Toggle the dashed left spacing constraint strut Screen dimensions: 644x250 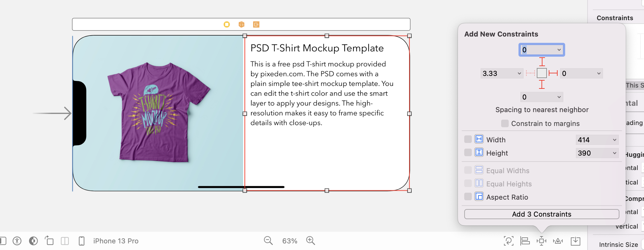tap(530, 73)
